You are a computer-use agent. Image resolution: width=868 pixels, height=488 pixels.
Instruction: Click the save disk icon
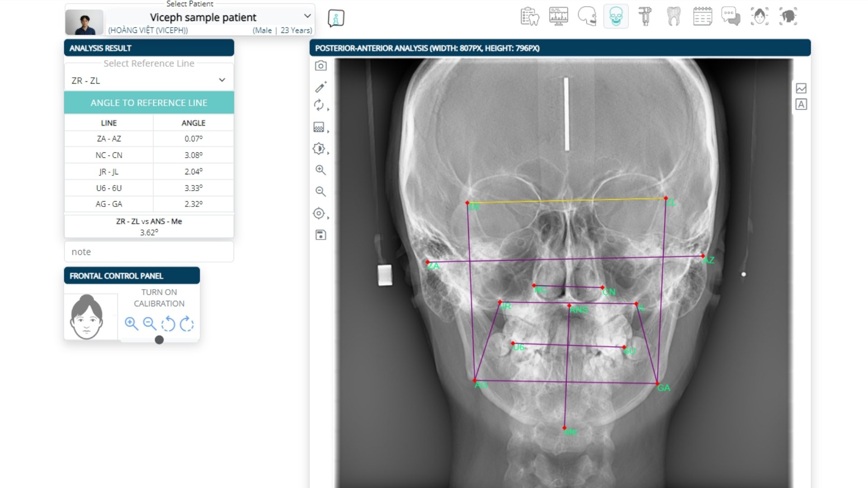(x=321, y=235)
